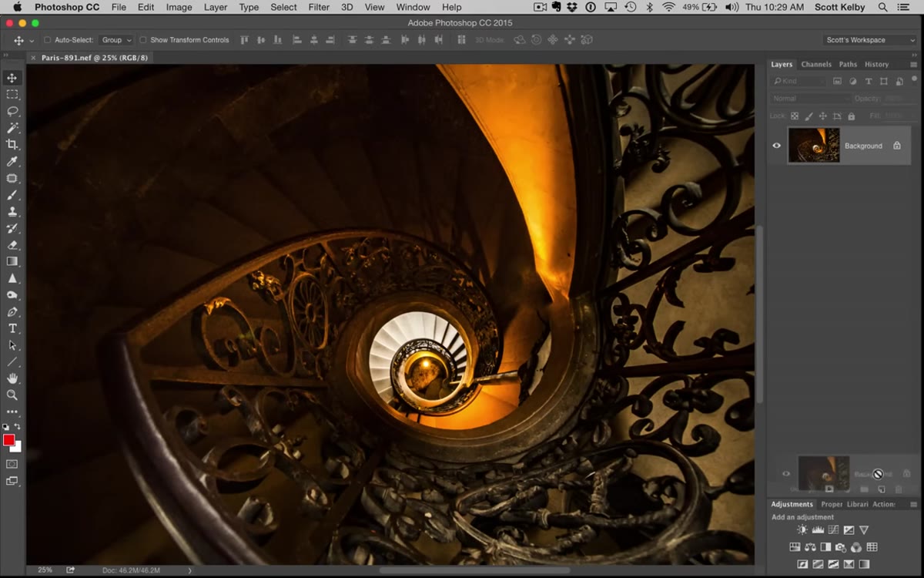
Task: Open the Adjustments panel flyout menu
Action: pyautogui.click(x=913, y=505)
